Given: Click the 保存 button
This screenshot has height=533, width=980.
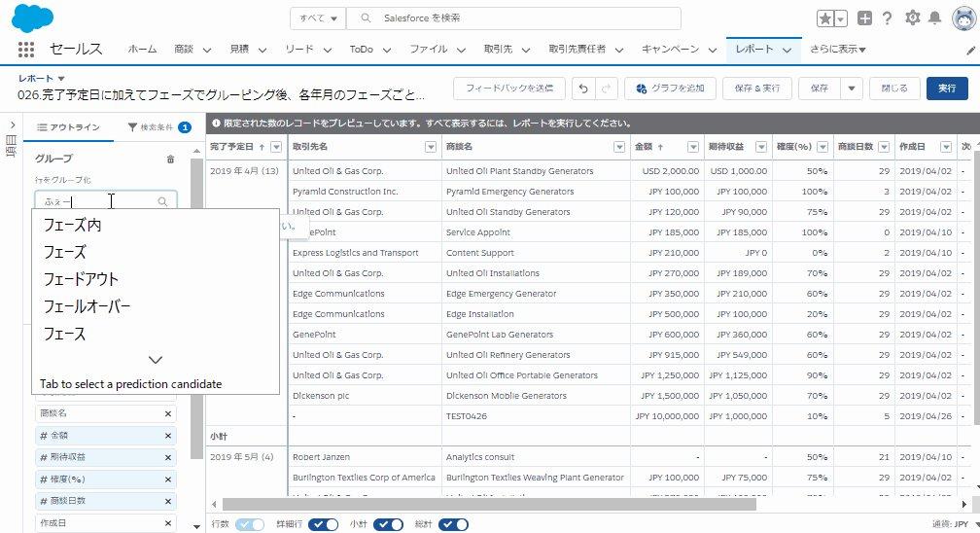Looking at the screenshot, I should click(820, 89).
